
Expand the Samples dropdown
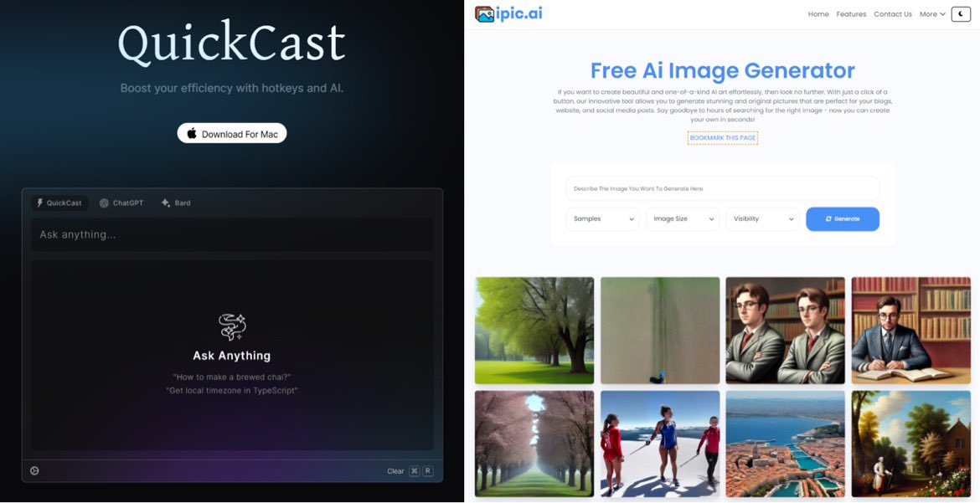(x=602, y=219)
